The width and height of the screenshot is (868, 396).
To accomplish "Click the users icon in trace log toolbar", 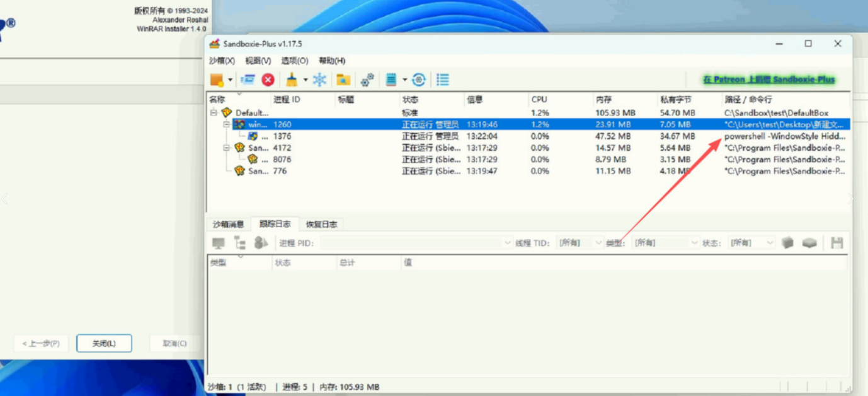I will click(261, 243).
